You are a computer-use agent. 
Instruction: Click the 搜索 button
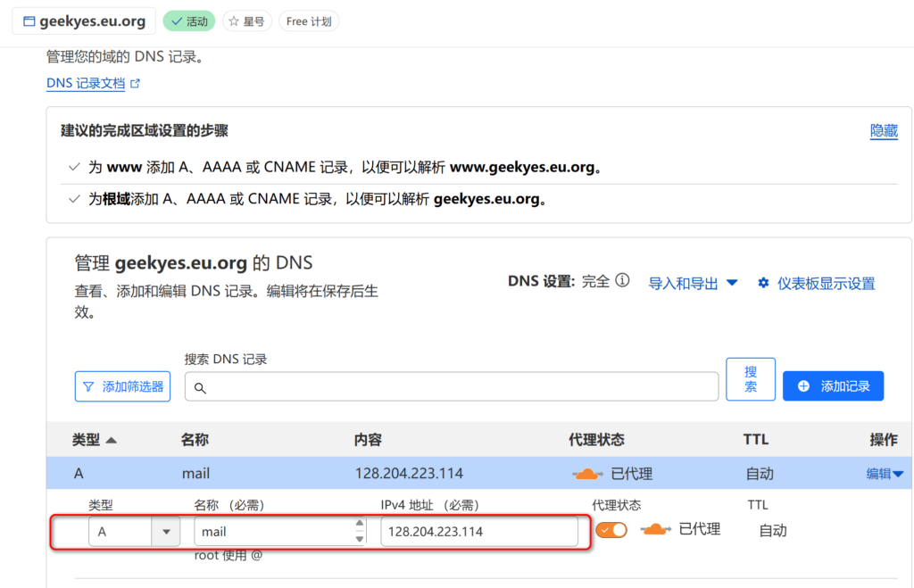pyautogui.click(x=750, y=379)
